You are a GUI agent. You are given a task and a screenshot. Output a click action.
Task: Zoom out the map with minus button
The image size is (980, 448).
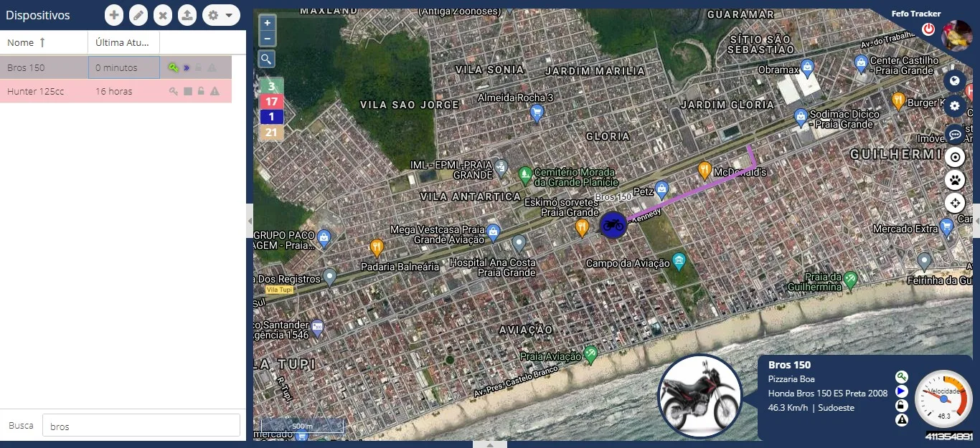(267, 39)
